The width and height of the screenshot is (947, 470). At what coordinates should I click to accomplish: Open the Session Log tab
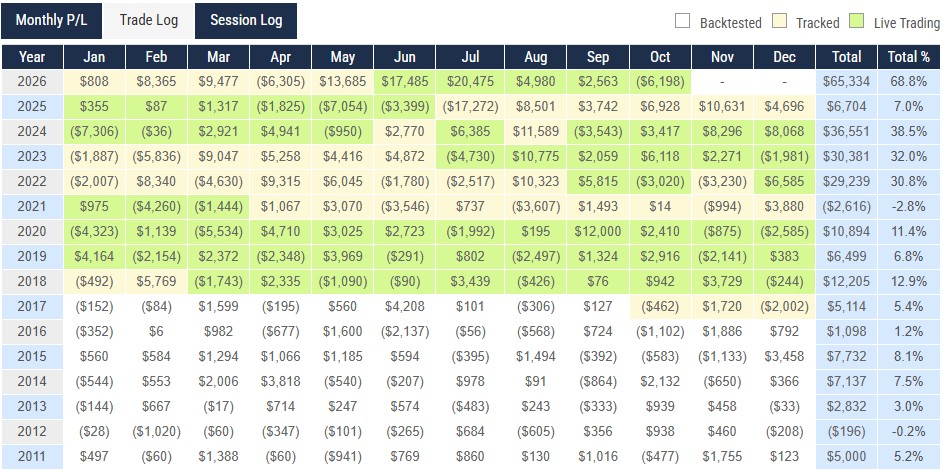246,20
